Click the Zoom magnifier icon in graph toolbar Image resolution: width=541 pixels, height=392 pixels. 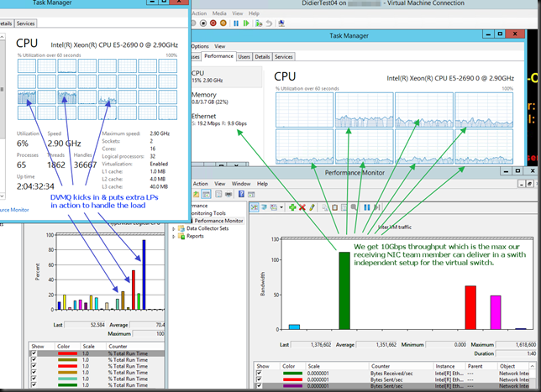coord(354,207)
